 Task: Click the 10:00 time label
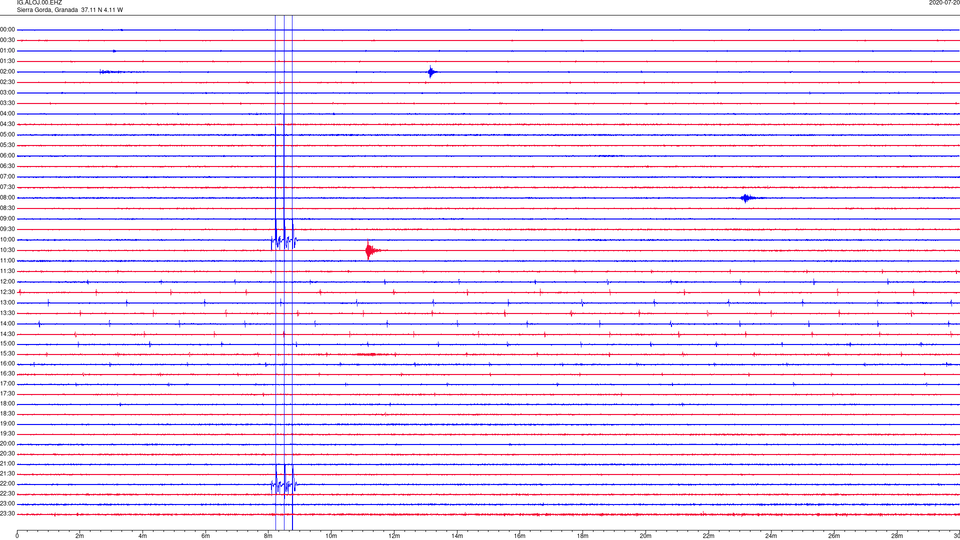[8, 239]
